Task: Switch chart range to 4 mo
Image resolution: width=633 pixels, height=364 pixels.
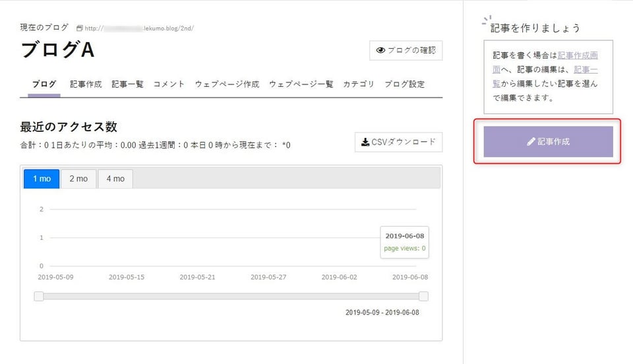Action: (x=115, y=179)
